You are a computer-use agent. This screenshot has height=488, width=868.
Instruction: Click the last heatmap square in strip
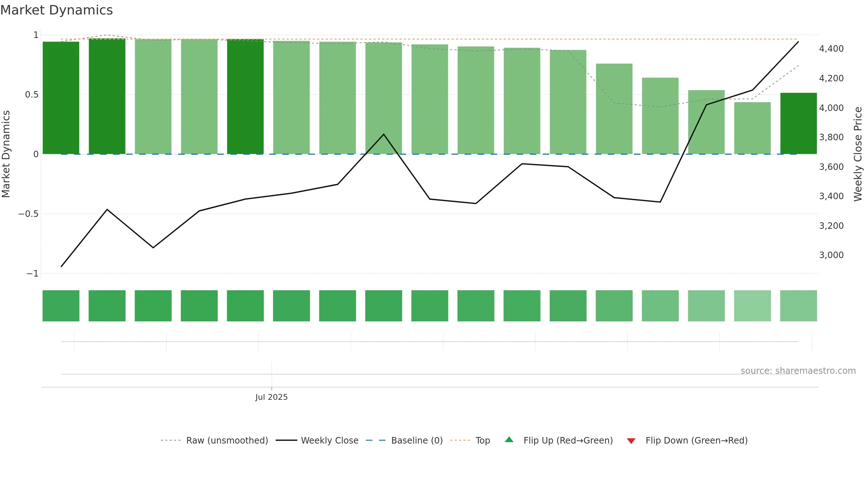tap(799, 306)
